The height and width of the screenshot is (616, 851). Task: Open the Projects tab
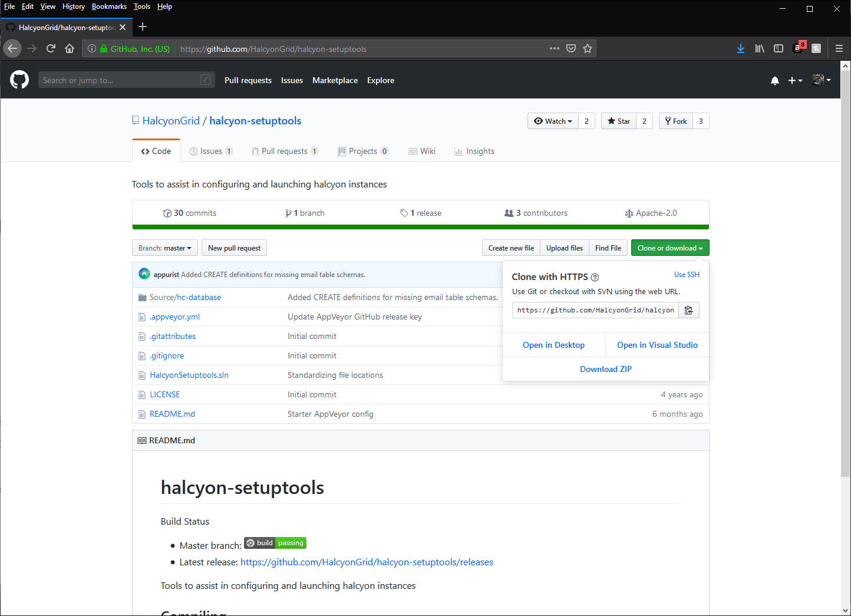(x=362, y=151)
